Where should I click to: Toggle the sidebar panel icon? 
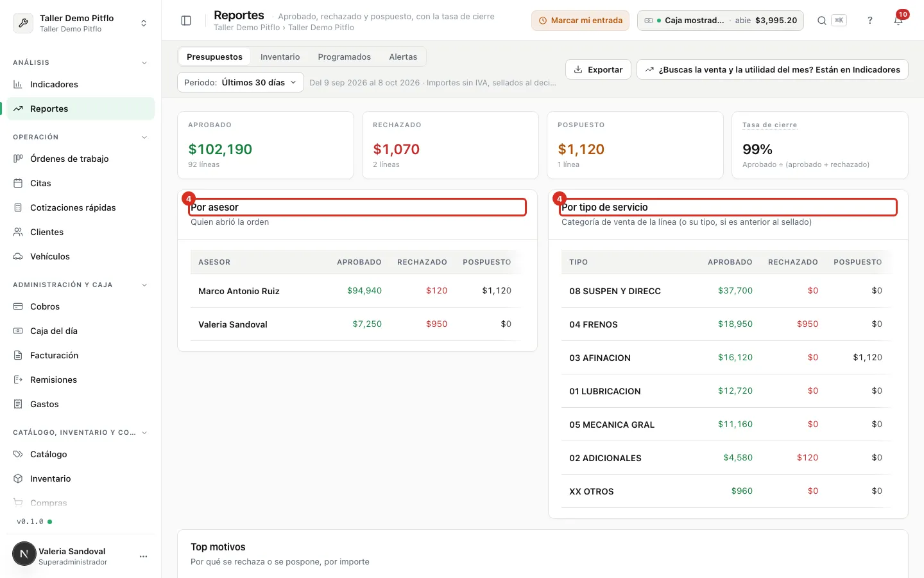(x=186, y=21)
